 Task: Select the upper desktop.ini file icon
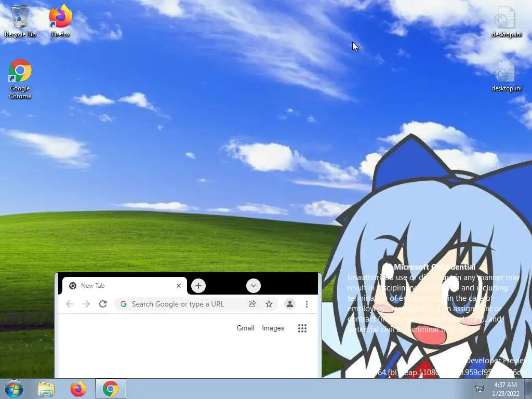click(506, 21)
